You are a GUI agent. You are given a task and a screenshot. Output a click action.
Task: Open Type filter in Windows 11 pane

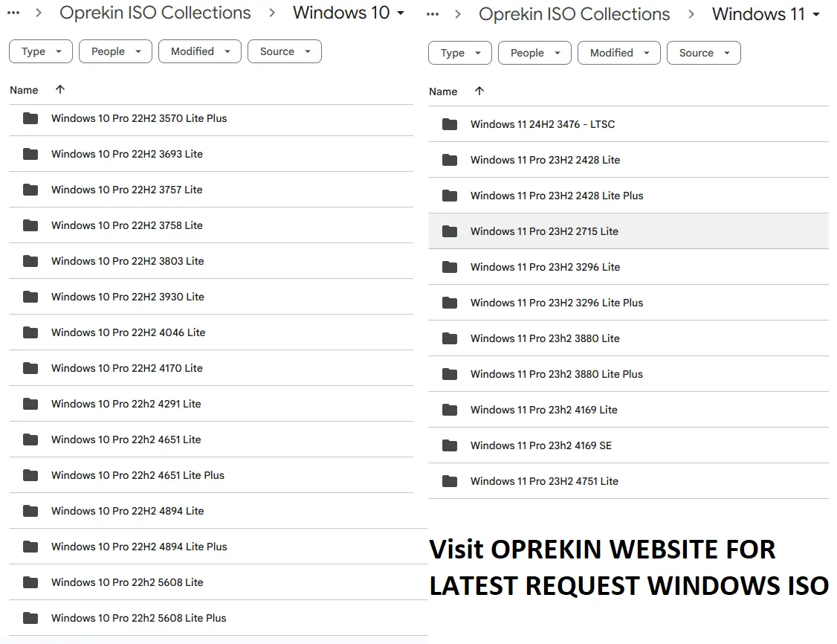[459, 53]
